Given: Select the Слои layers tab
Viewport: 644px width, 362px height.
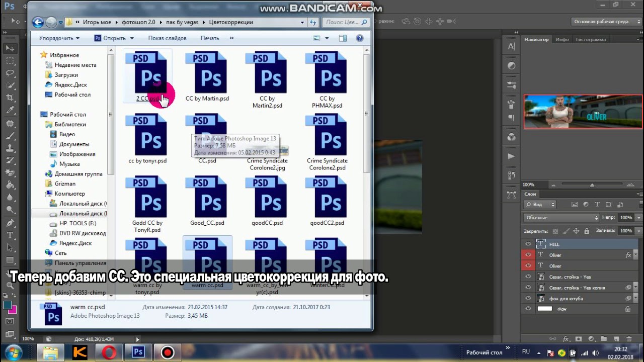Looking at the screenshot, I should click(530, 194).
